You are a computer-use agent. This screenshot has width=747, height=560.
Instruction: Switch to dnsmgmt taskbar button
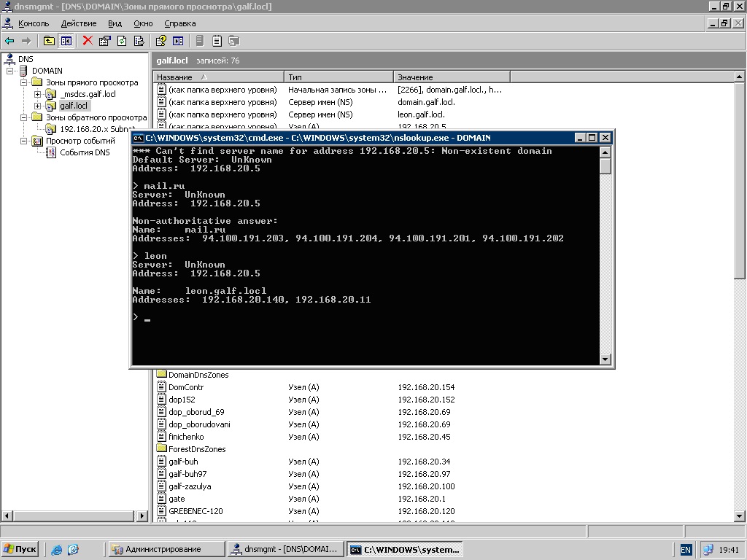[285, 550]
